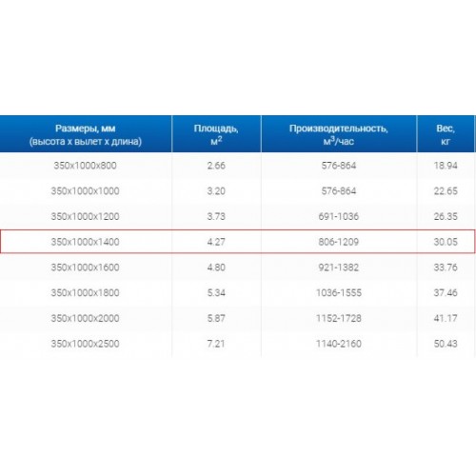Viewport: 476px width, 476px height.
Task: Click the weight value 18.94
Action: [x=446, y=166]
